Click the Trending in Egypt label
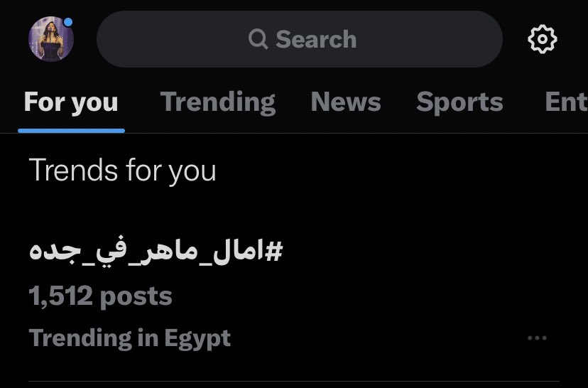The width and height of the screenshot is (588, 388). tap(130, 338)
